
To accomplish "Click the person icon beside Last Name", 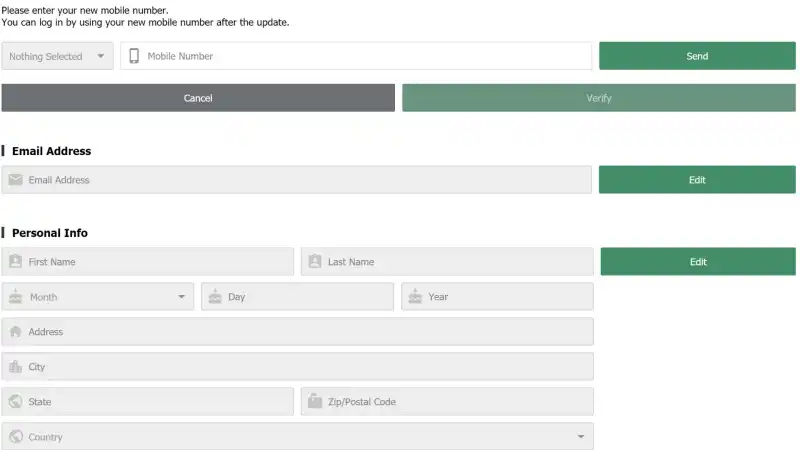I will click(315, 262).
